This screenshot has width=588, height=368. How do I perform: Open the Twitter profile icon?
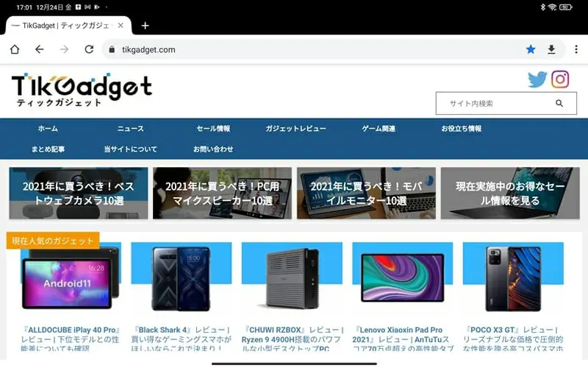(x=537, y=79)
